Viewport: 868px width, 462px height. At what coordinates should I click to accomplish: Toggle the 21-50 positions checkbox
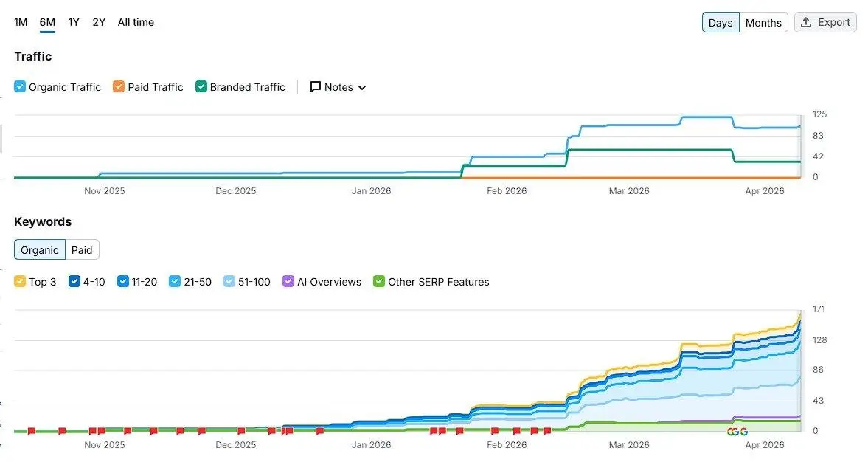coord(174,281)
